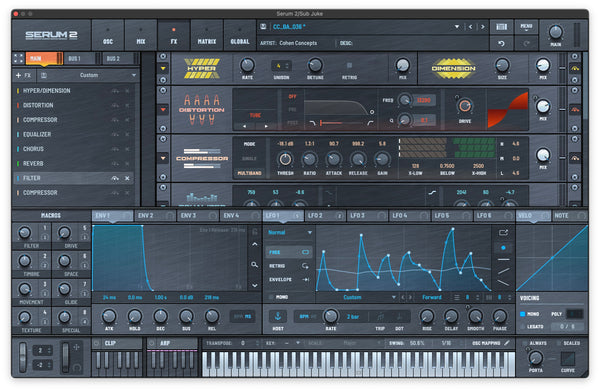
Task: Go to next preset arrow
Action: 483,27
